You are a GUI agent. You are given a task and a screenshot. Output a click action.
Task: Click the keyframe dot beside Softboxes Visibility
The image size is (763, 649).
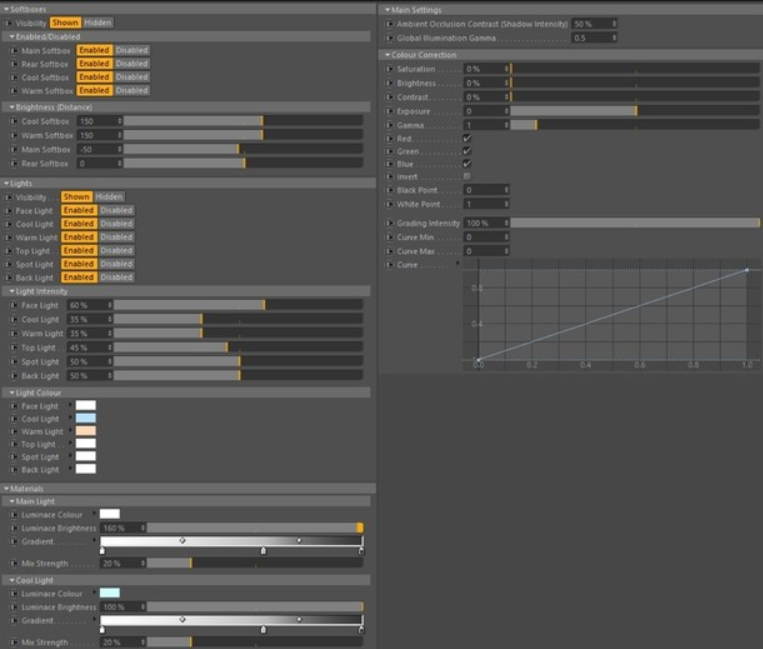pyautogui.click(x=8, y=23)
